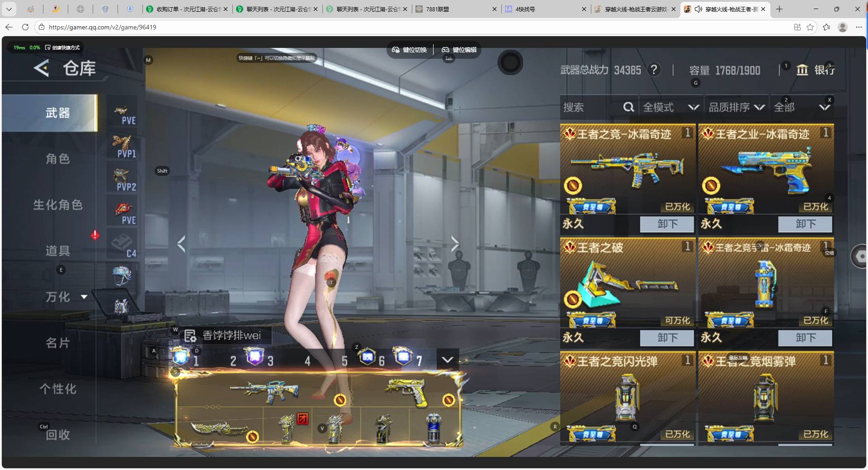Click the question mark help icon
The height and width of the screenshot is (470, 868).
pyautogui.click(x=653, y=70)
